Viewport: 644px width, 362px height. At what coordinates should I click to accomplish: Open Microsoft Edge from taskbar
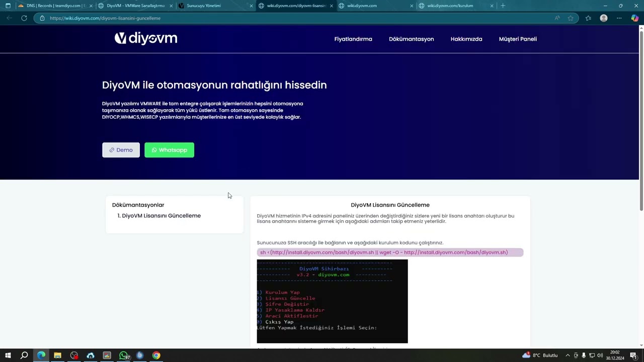(41, 355)
